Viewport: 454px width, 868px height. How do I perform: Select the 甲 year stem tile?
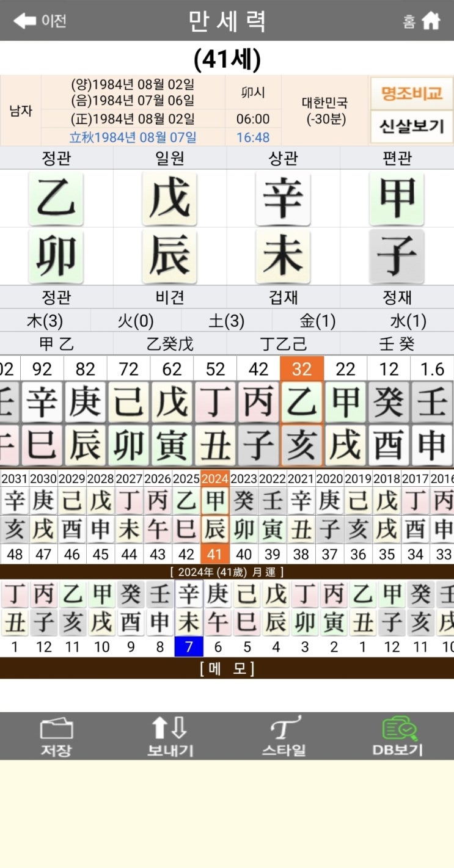pyautogui.click(x=397, y=199)
